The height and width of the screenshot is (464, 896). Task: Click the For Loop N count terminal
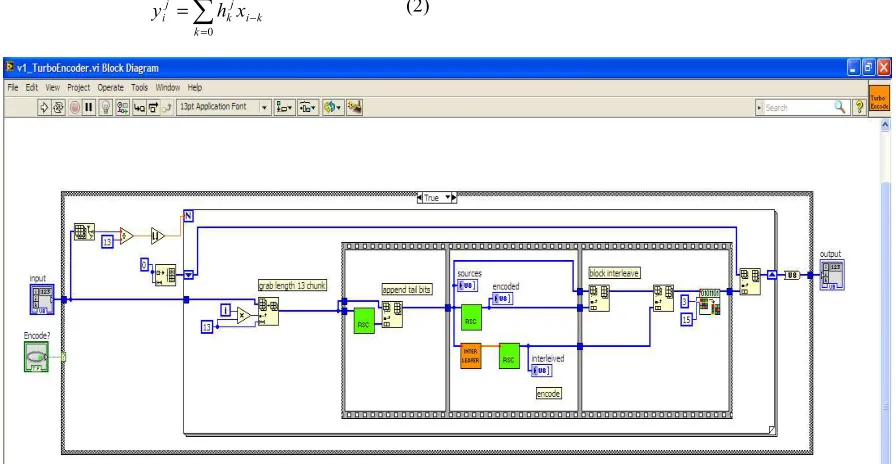[189, 215]
